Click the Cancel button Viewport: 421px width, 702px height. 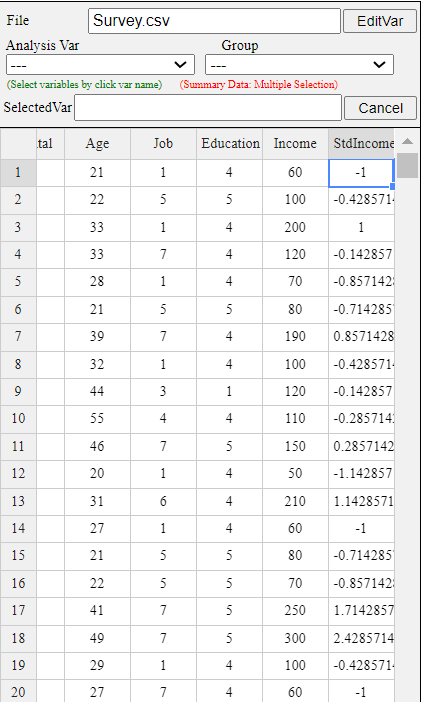[x=380, y=108]
